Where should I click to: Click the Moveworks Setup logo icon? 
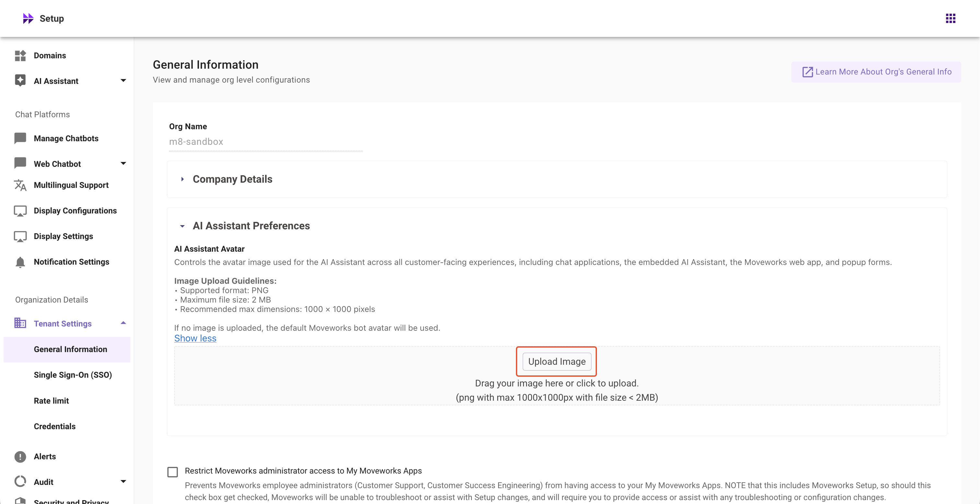[28, 18]
